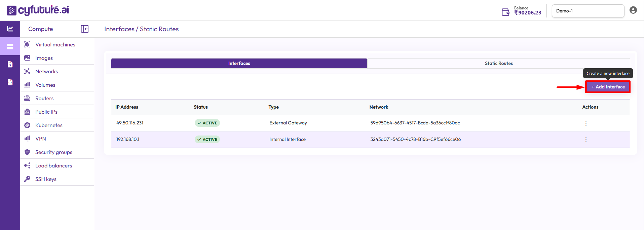Open actions menu for 49.50.116.231

coord(585,123)
